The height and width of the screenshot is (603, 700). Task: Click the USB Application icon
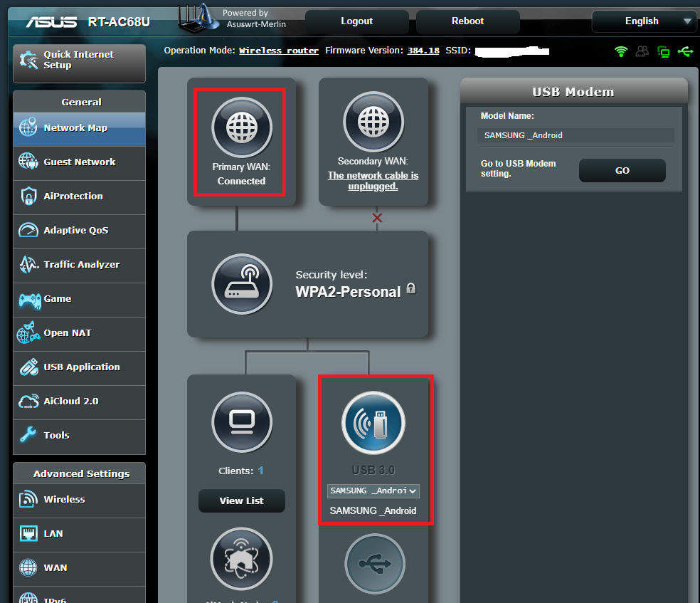(x=29, y=367)
